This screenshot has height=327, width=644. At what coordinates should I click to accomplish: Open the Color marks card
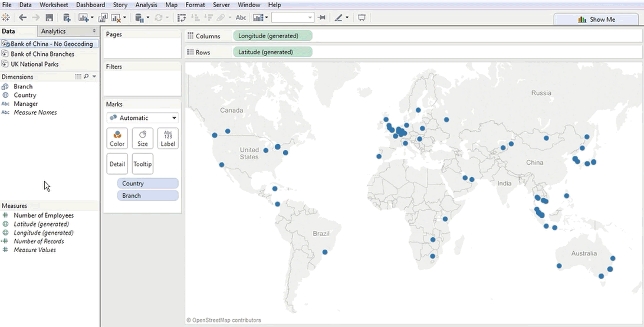tap(117, 139)
